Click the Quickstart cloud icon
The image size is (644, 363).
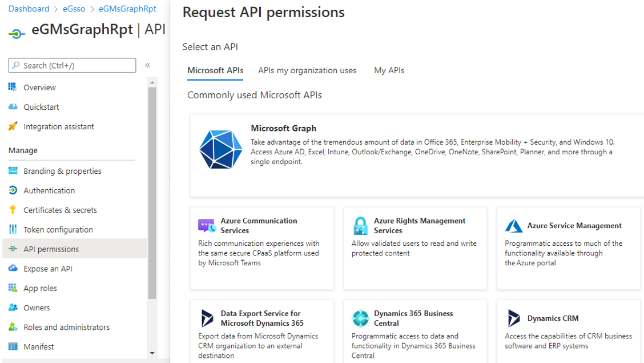pyautogui.click(x=13, y=106)
